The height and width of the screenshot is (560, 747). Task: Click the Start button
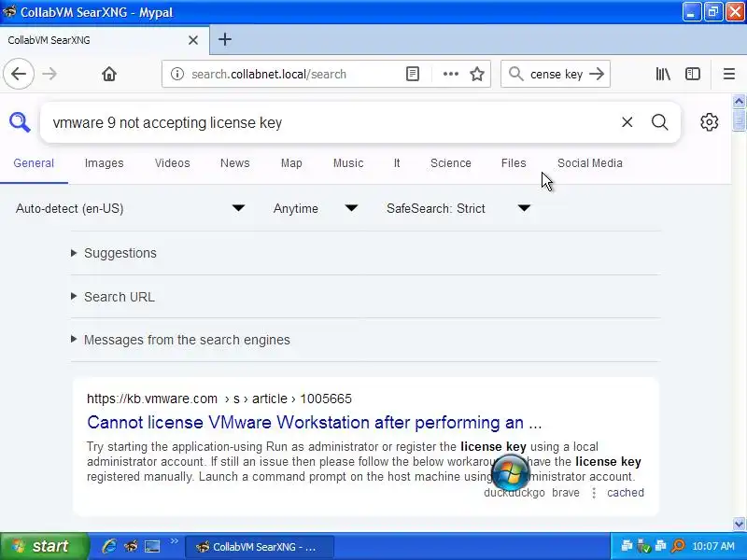click(x=44, y=546)
